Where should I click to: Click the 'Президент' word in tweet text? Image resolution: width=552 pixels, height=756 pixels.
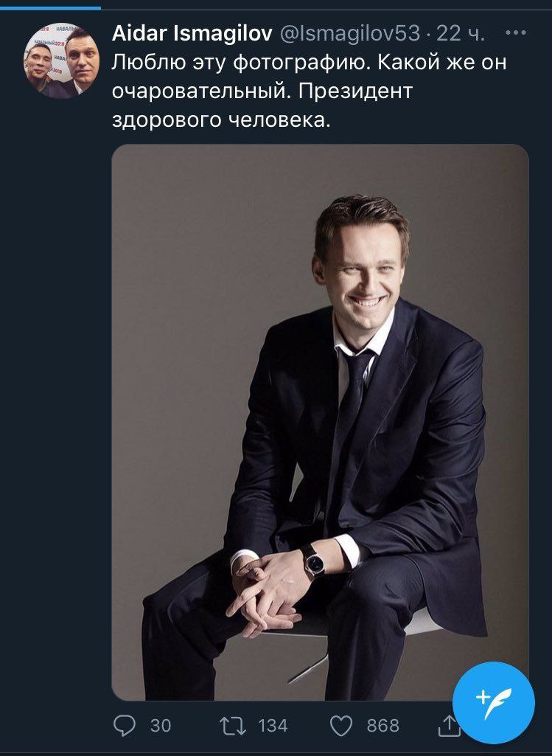pos(355,91)
